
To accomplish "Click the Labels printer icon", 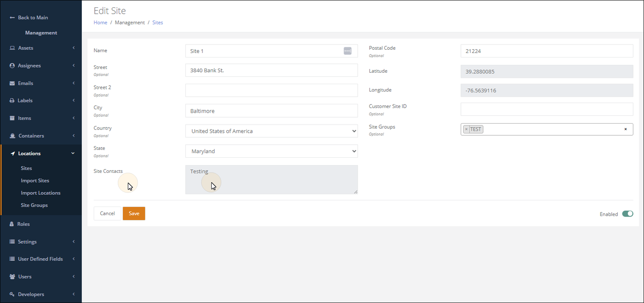I will click(x=12, y=100).
